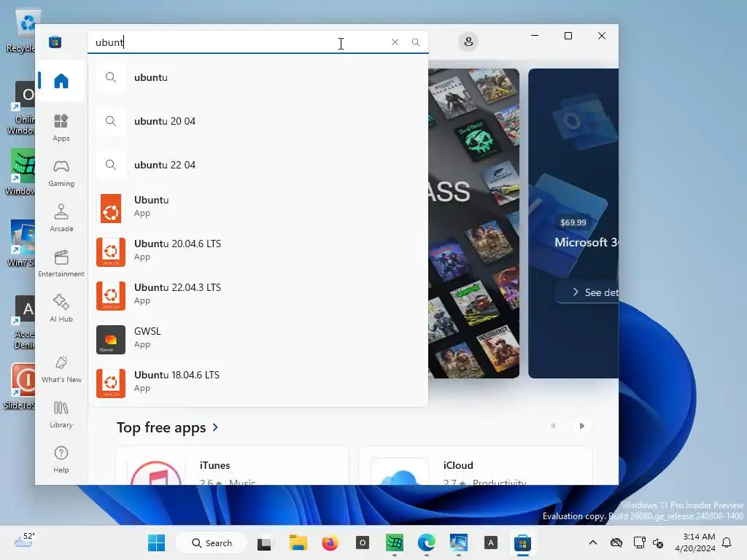The height and width of the screenshot is (560, 747).
Task: Open the Help section
Action: pos(61,459)
